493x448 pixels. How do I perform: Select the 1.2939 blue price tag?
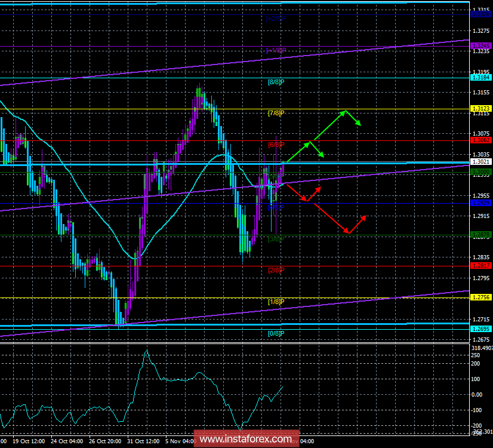[x=480, y=203]
